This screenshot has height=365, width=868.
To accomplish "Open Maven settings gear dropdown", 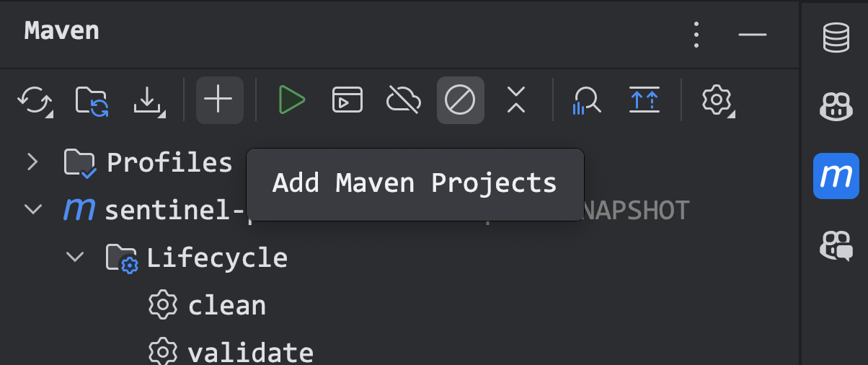I will [x=717, y=100].
